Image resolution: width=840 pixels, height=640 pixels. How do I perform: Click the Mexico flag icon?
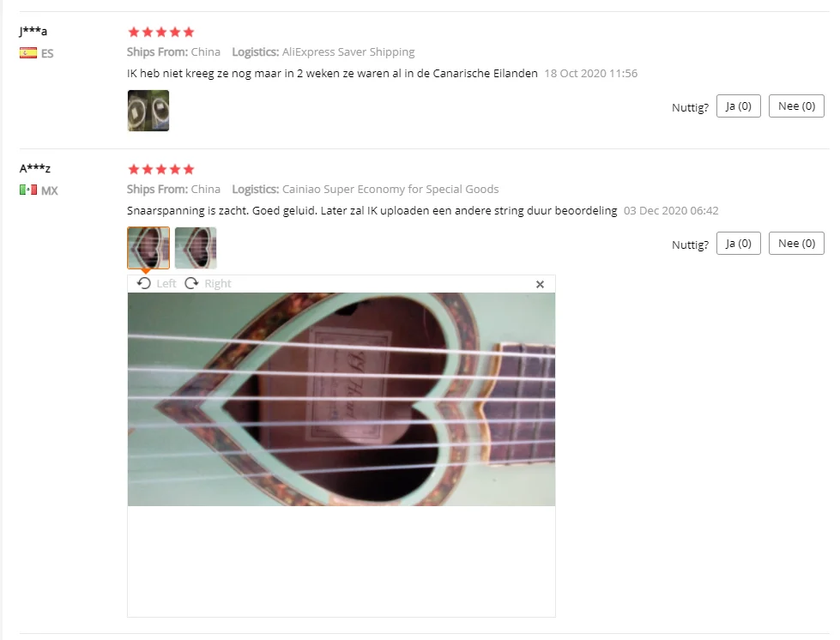click(x=28, y=190)
